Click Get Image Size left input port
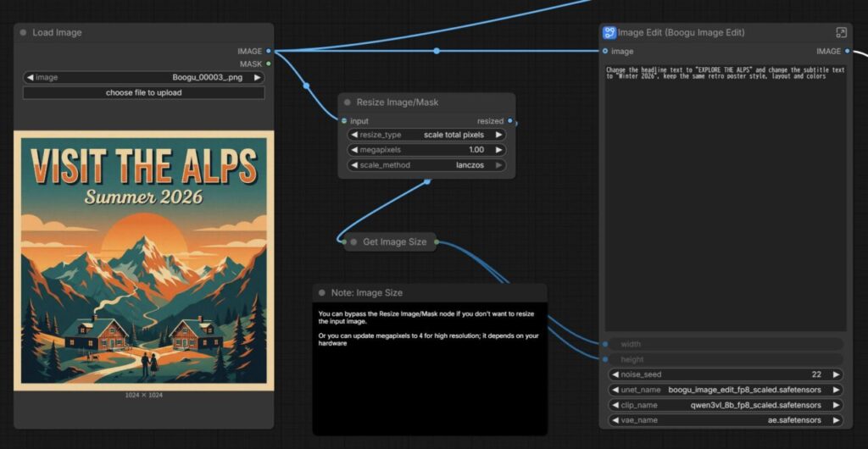The height and width of the screenshot is (449, 868). click(x=344, y=242)
